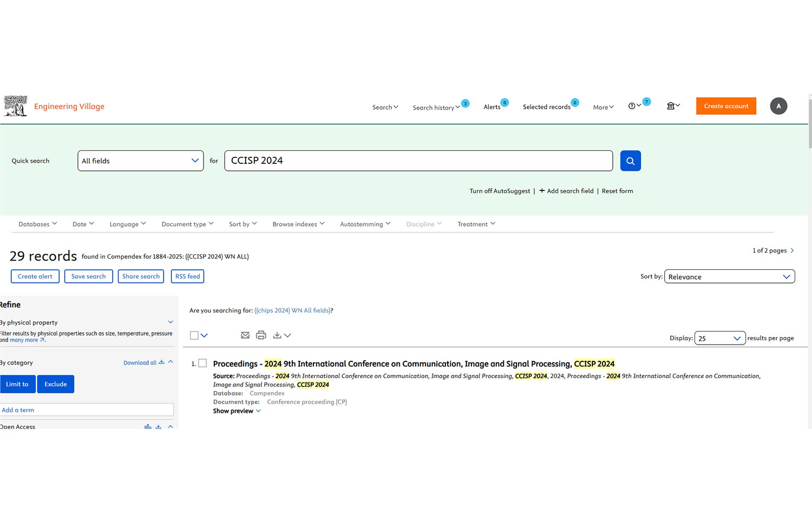
Task: Check the box for result number 1
Action: [202, 364]
